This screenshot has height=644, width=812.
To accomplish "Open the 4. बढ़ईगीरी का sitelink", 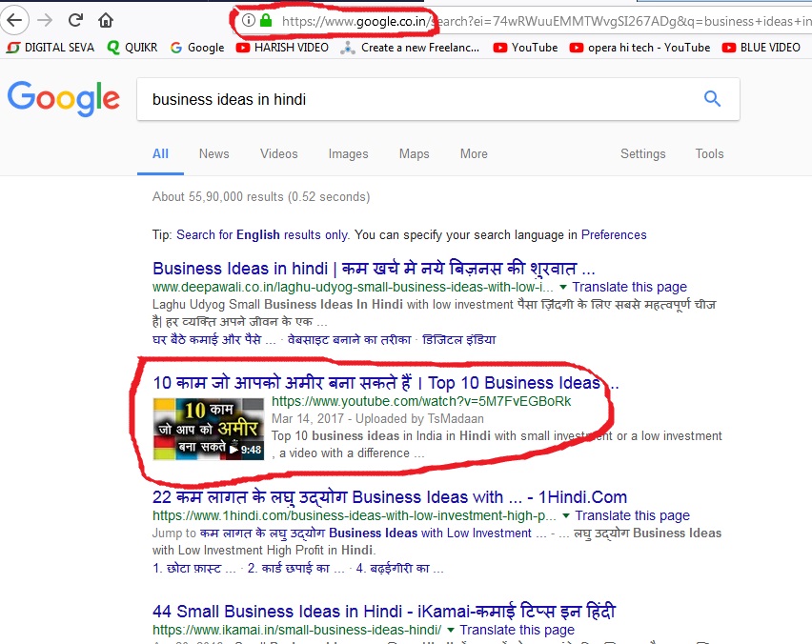I will click(x=399, y=569).
